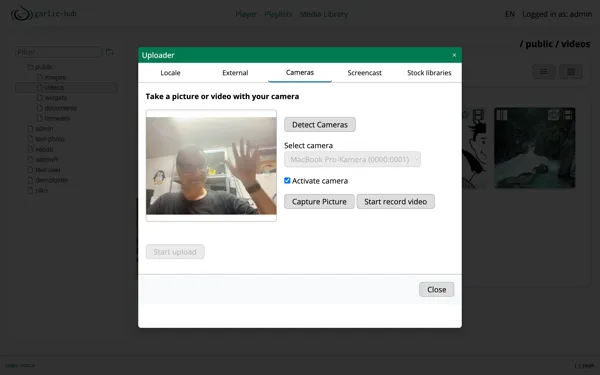The width and height of the screenshot is (600, 375).
Task: Click the garlic-hub logo
Action: tap(44, 13)
